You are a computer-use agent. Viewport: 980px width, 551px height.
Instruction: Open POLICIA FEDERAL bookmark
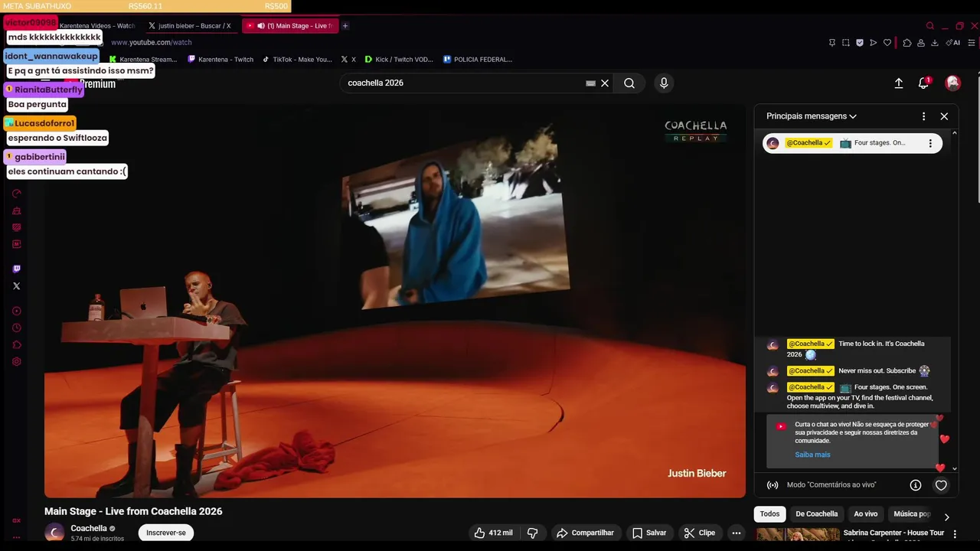pyautogui.click(x=478, y=59)
